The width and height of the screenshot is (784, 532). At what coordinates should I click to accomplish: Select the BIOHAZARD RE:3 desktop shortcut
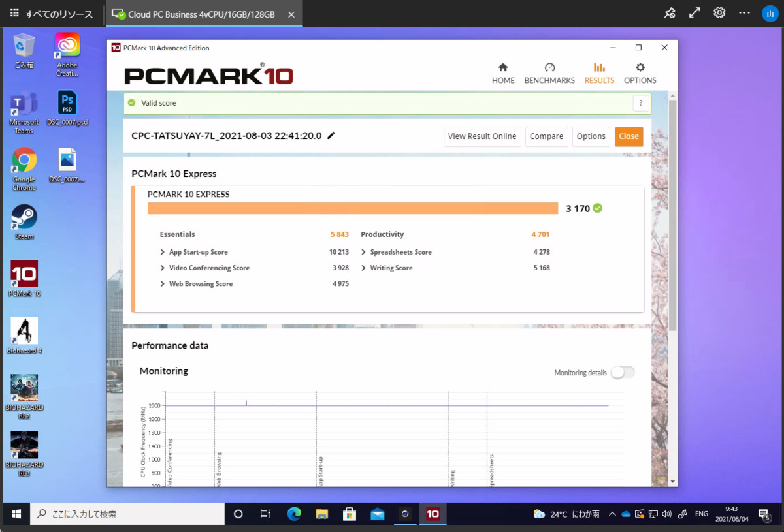pos(24,454)
